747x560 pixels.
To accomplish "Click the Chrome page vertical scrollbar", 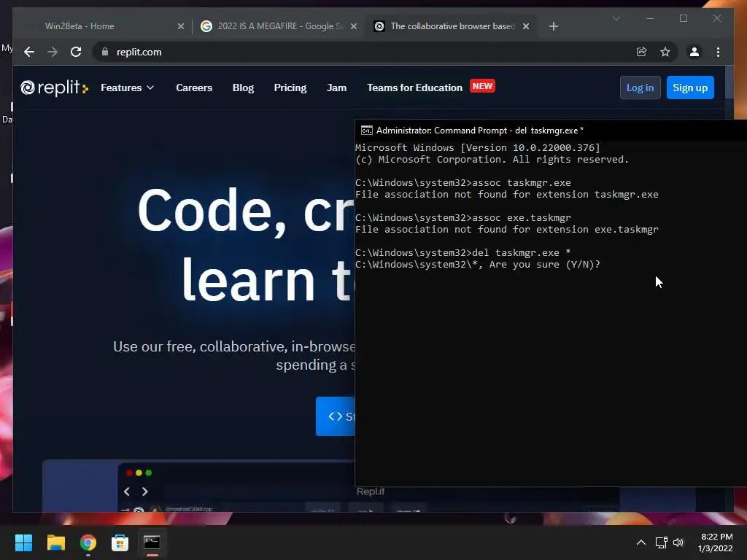I will pos(729,82).
